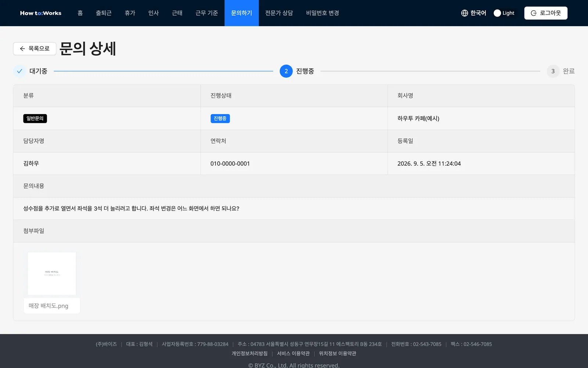
Task: Click the company name 하우투 카페(예시)
Action: [x=418, y=118]
